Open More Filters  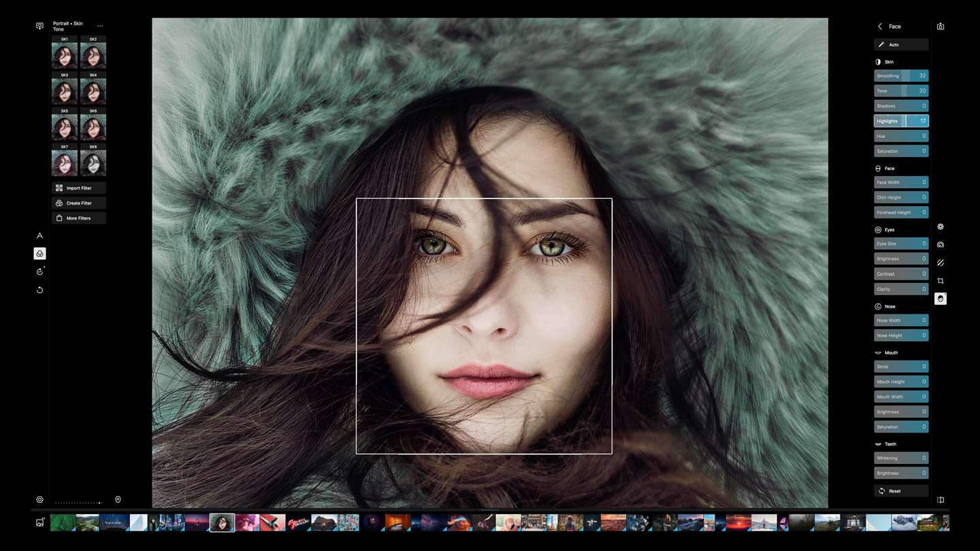tap(79, 218)
